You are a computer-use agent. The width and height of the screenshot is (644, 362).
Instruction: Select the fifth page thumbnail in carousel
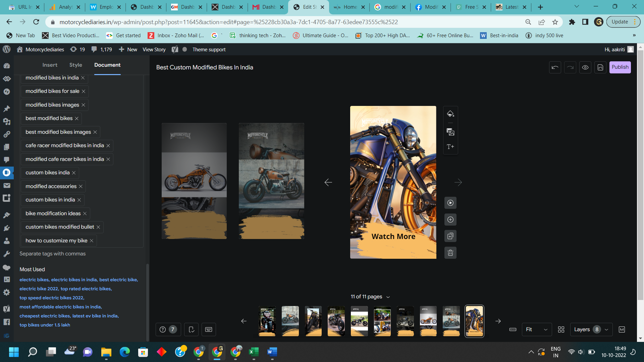click(x=359, y=321)
